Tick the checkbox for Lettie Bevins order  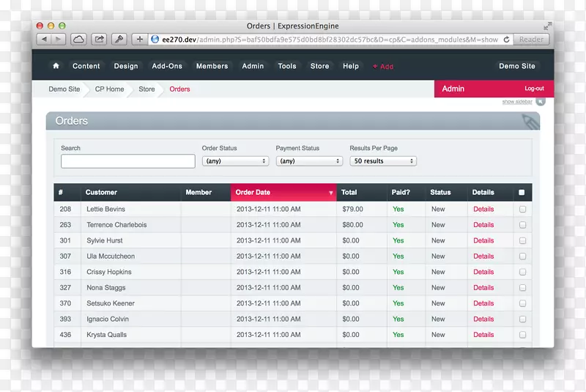[x=522, y=210]
